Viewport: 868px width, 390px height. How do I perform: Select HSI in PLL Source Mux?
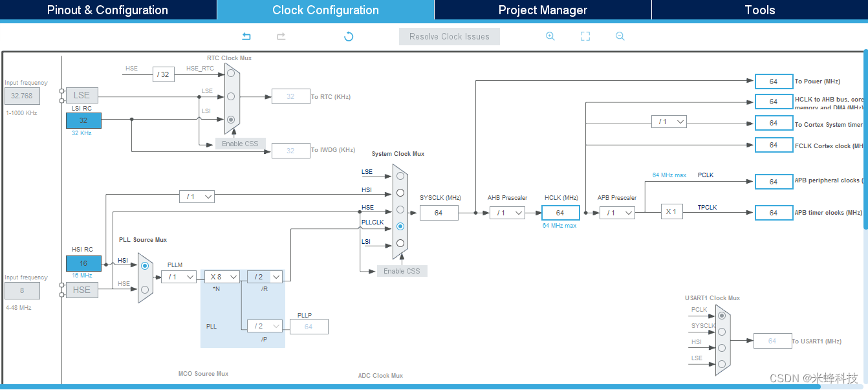145,265
